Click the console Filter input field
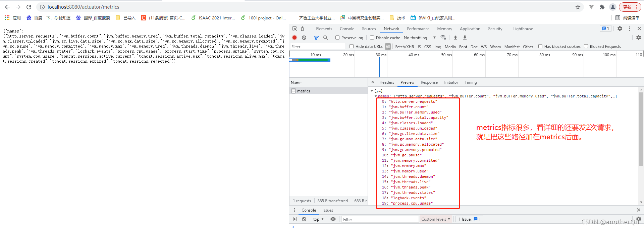644x229 pixels. pos(380,219)
